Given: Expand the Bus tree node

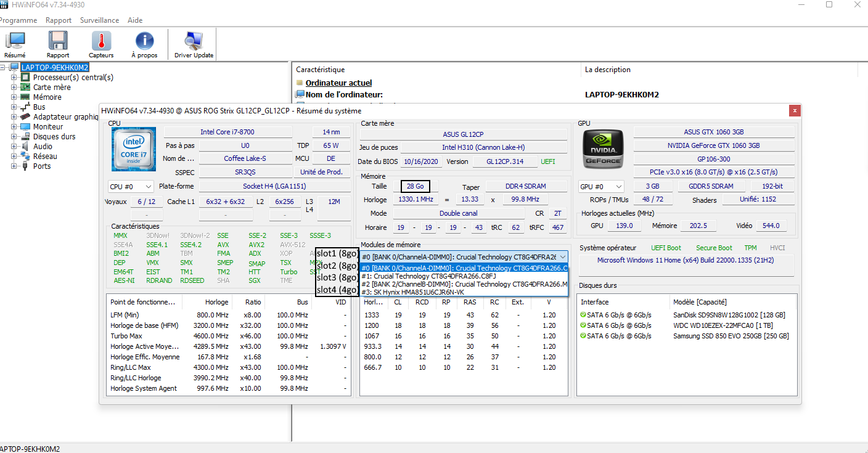Looking at the screenshot, I should point(14,107).
